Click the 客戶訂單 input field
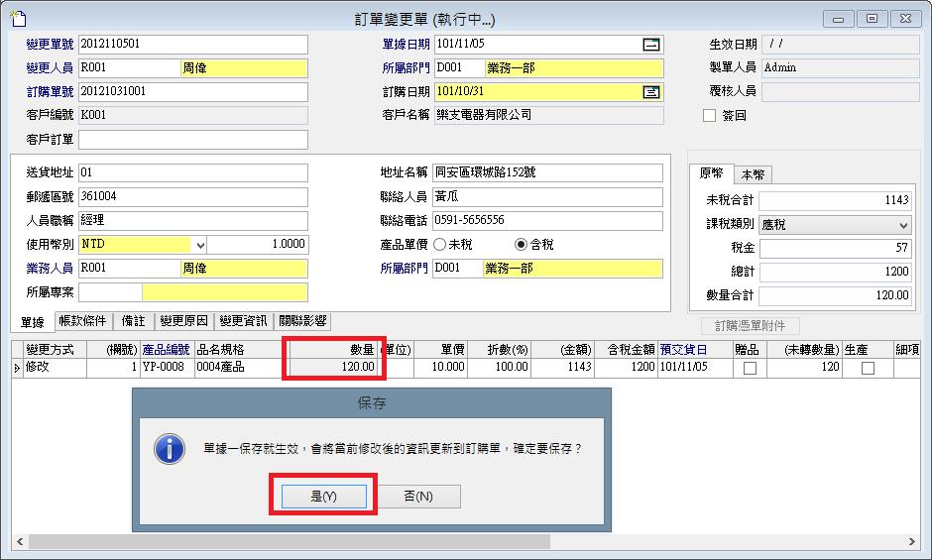 tap(193, 140)
